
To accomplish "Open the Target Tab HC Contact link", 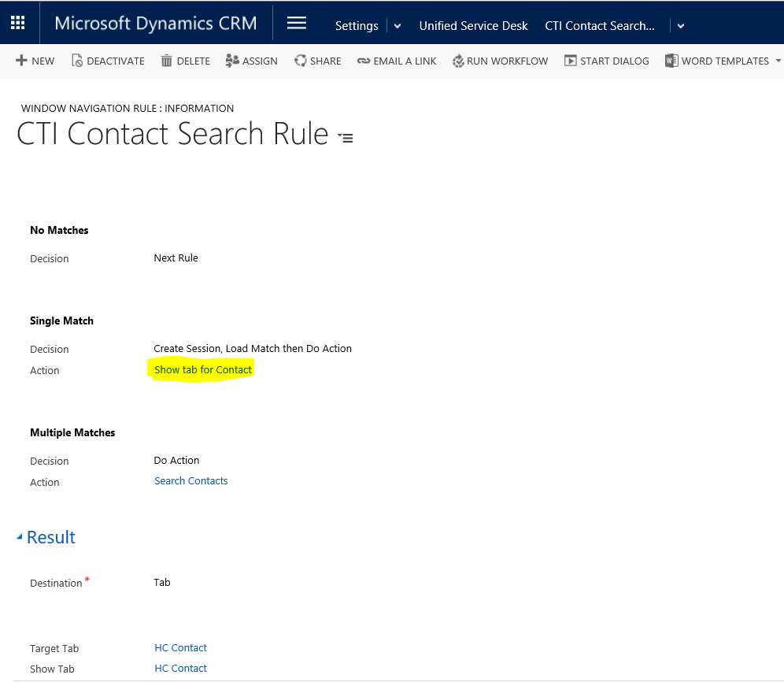I will [181, 648].
